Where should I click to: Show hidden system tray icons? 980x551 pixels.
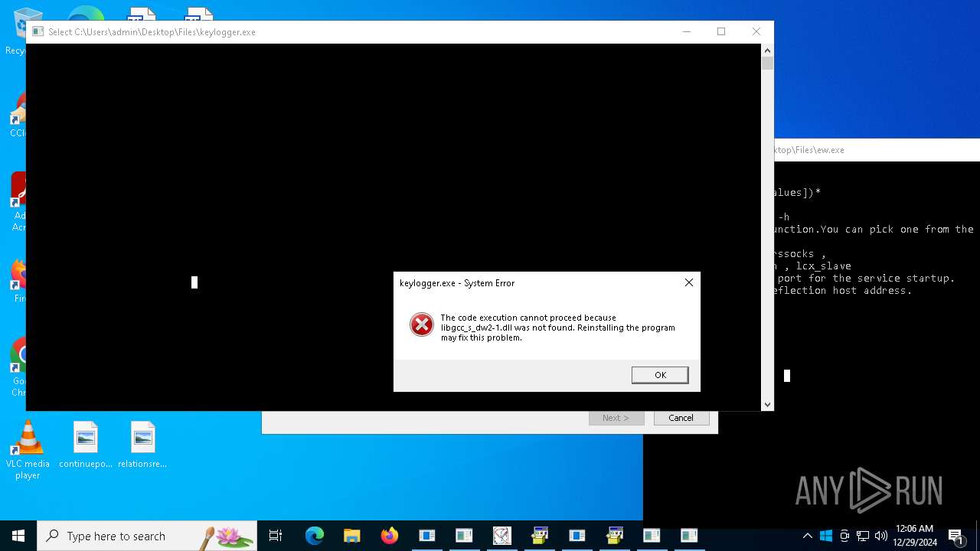pos(808,536)
